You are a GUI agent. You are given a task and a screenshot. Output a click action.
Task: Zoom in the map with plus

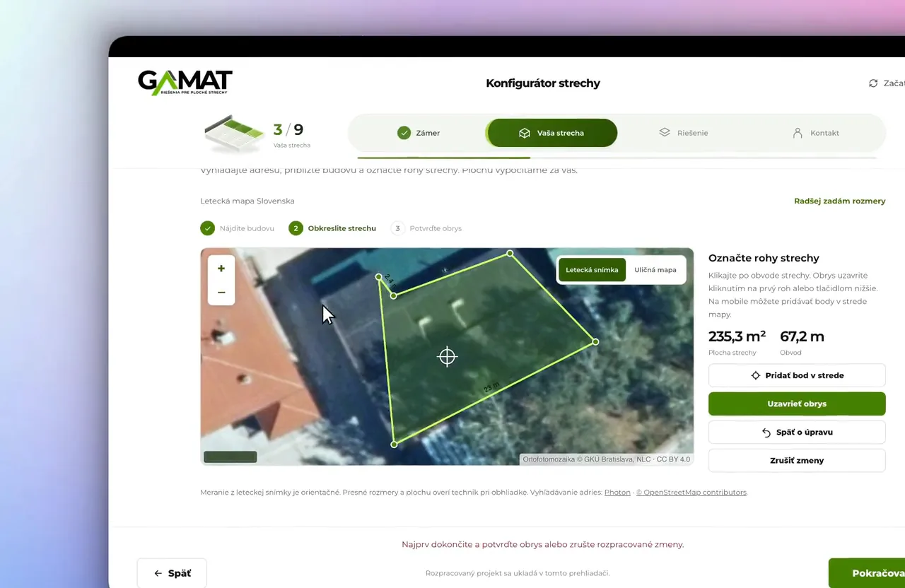coord(221,269)
